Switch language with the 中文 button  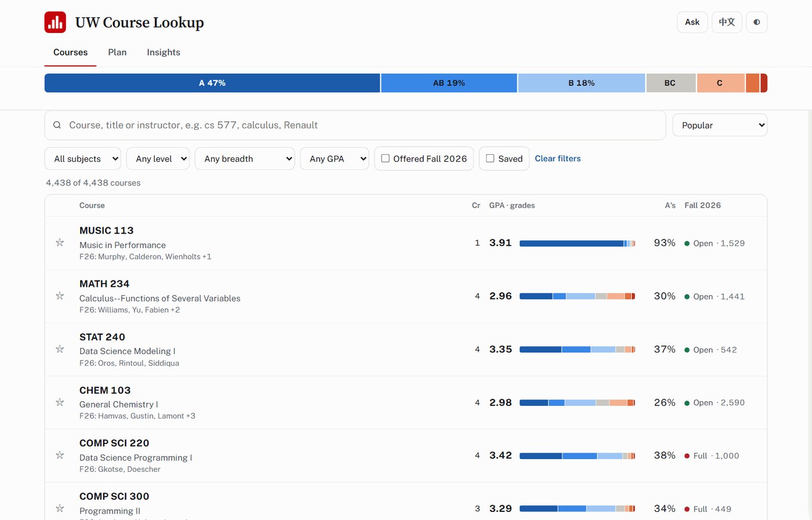click(727, 22)
